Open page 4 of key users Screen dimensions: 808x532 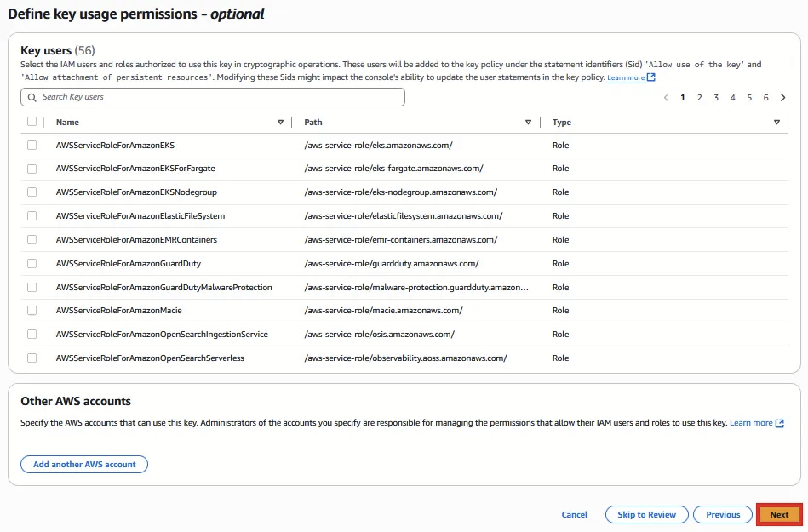(x=733, y=98)
